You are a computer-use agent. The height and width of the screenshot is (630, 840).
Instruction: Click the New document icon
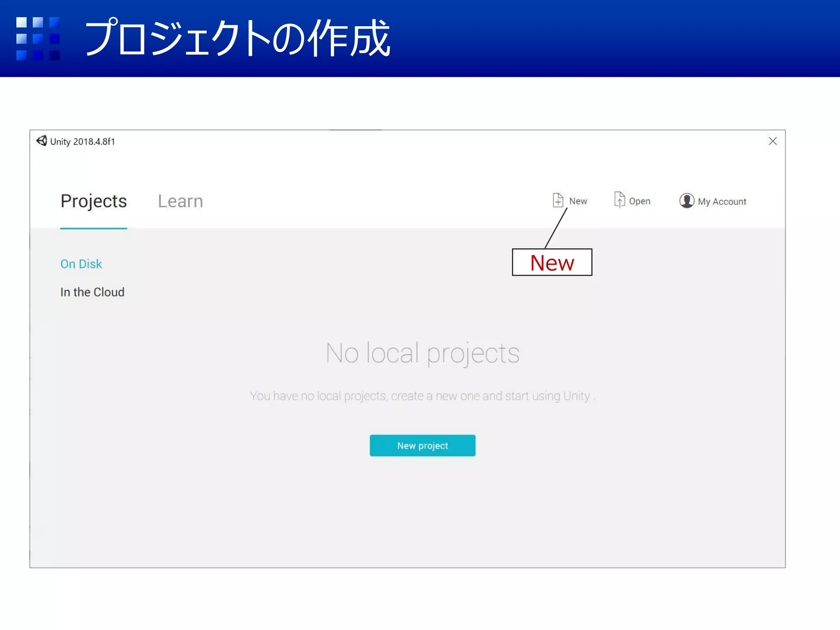pyautogui.click(x=558, y=200)
